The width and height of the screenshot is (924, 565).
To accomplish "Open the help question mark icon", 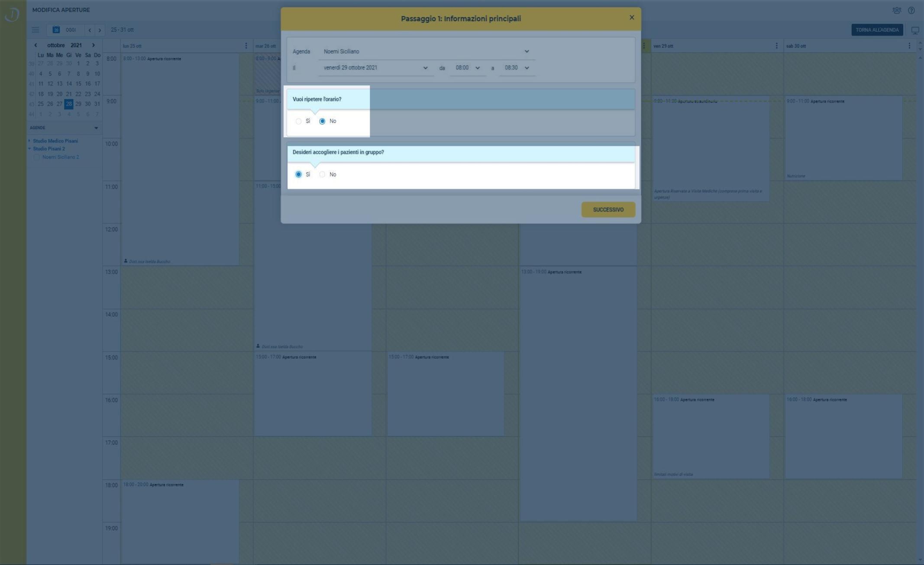I will point(911,10).
